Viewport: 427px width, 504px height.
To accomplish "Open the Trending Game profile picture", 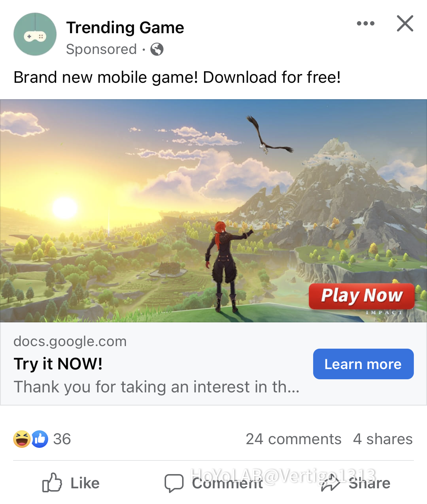I will coord(35,34).
